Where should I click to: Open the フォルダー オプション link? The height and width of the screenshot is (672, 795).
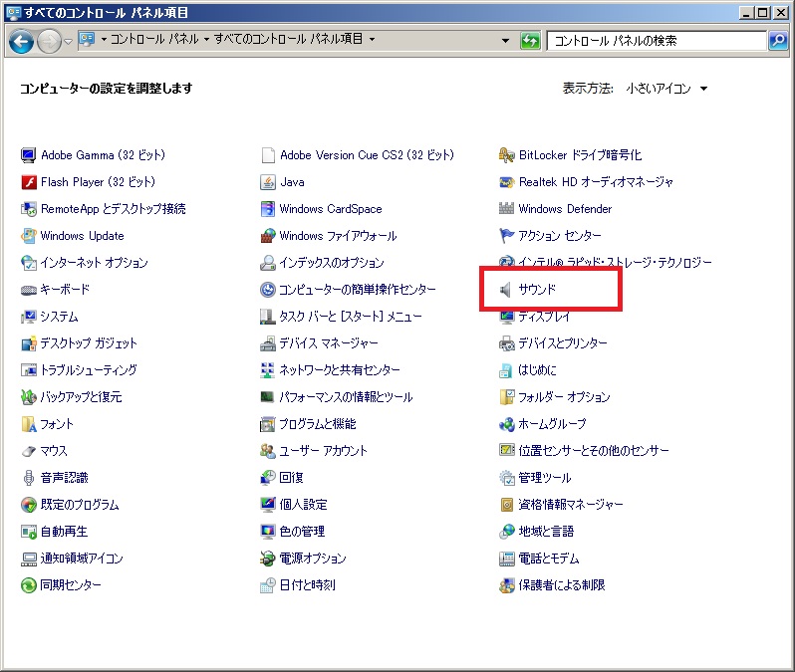[564, 397]
